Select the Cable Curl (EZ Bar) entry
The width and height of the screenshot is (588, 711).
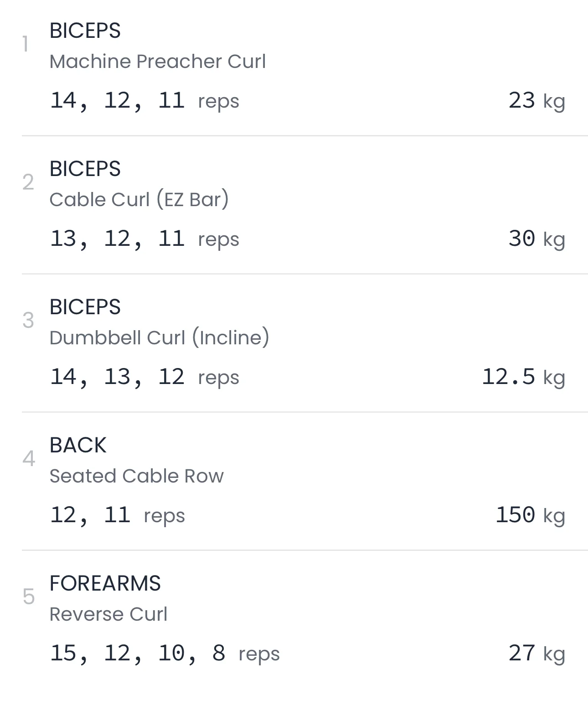point(139,200)
